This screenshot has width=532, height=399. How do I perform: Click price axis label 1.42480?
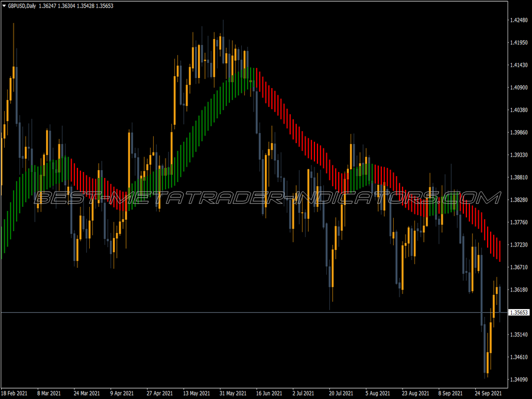(x=519, y=20)
